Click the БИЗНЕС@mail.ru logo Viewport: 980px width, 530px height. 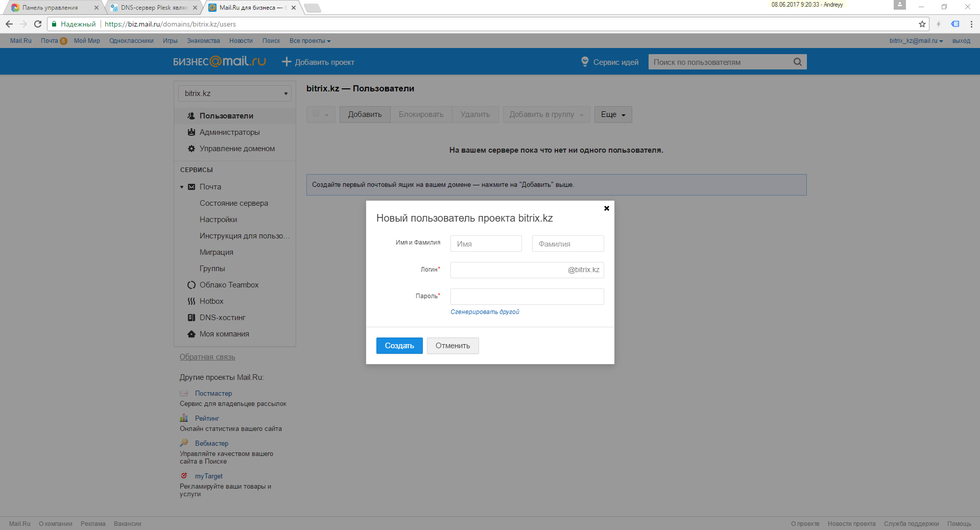(x=220, y=62)
